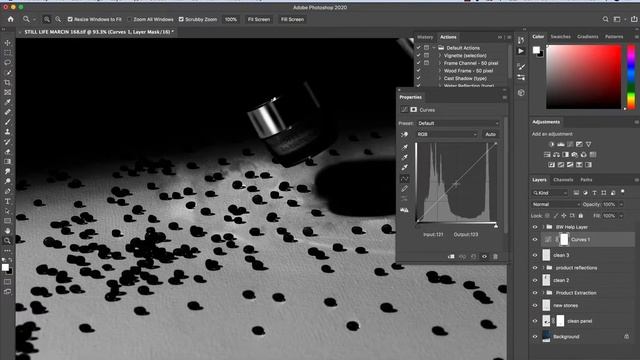Pick the black point eyedropper in Curves

click(404, 147)
